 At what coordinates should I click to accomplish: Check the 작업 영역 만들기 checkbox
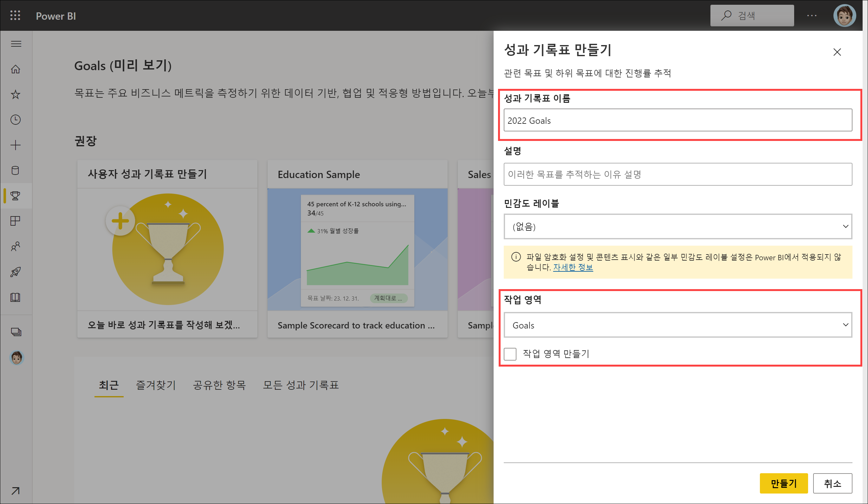(x=510, y=354)
